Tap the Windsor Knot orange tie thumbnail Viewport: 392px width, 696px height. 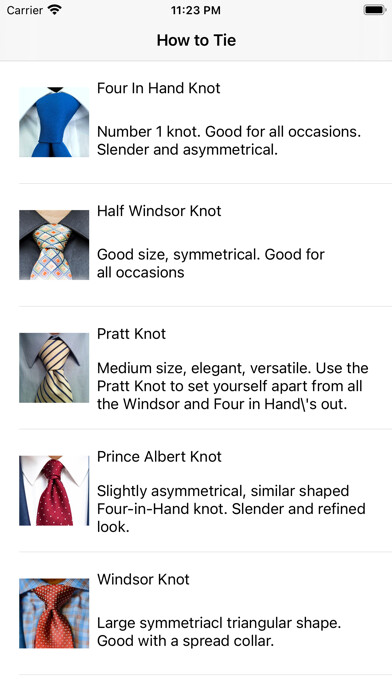pyautogui.click(x=54, y=613)
